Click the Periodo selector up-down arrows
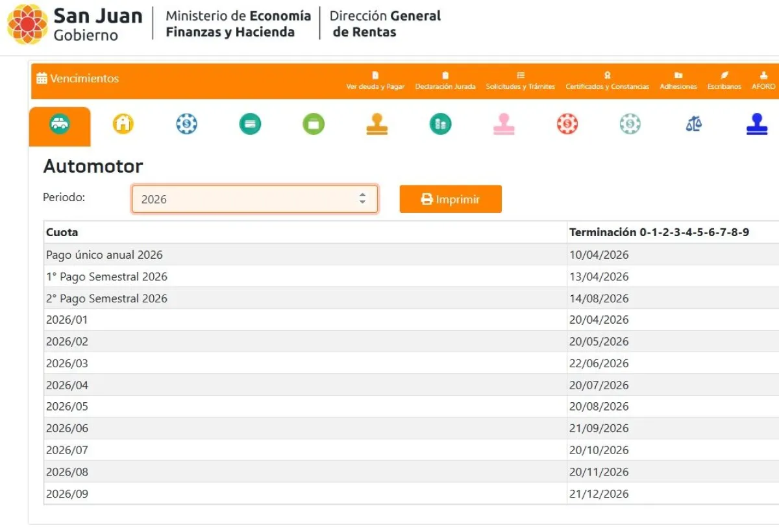This screenshot has height=532, width=779. tap(362, 199)
